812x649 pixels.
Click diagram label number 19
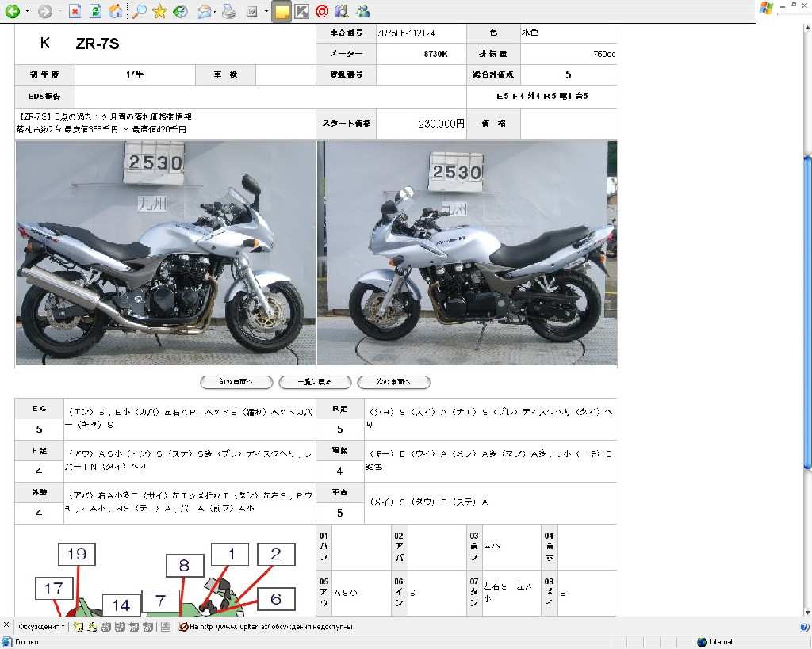coord(77,554)
